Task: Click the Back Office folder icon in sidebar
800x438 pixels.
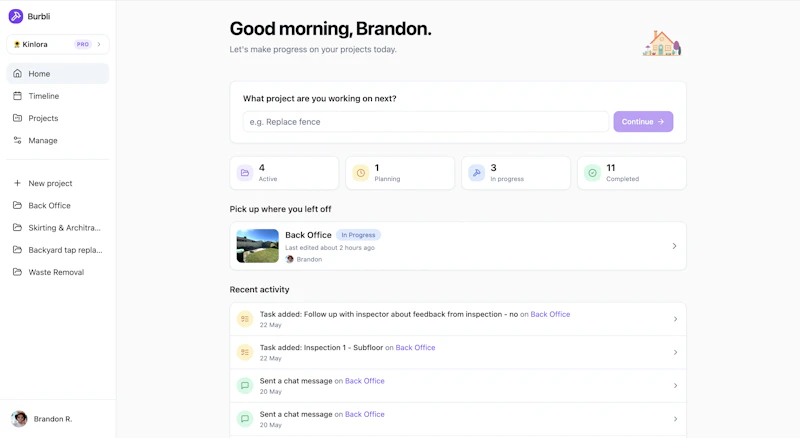Action: [17, 205]
